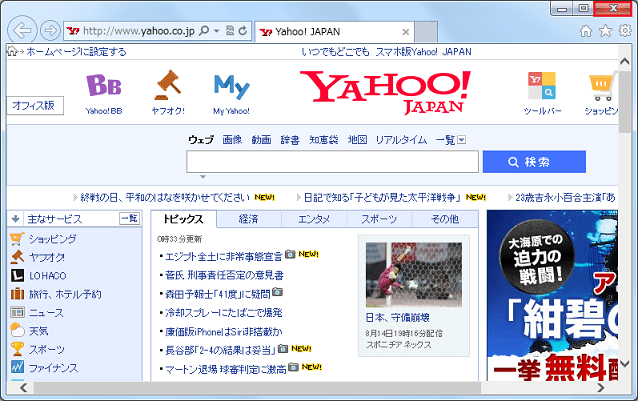Select the 画像 search category

[x=232, y=140]
